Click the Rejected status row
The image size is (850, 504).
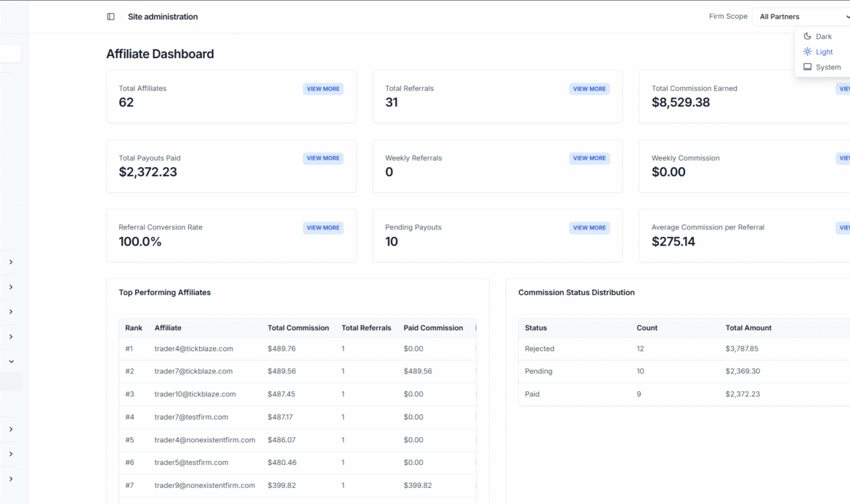(x=539, y=349)
